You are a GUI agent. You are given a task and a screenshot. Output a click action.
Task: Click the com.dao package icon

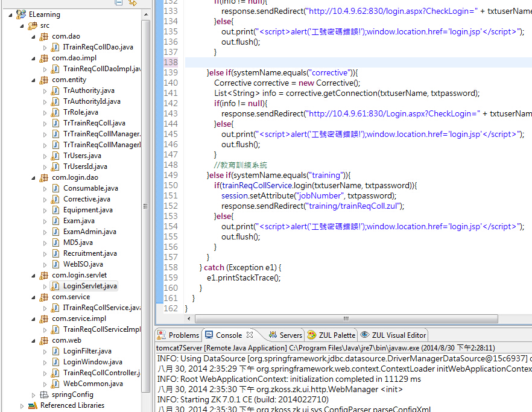tap(44, 36)
